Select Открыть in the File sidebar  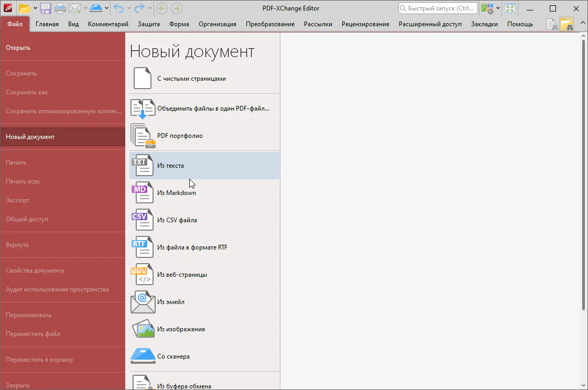(x=18, y=48)
